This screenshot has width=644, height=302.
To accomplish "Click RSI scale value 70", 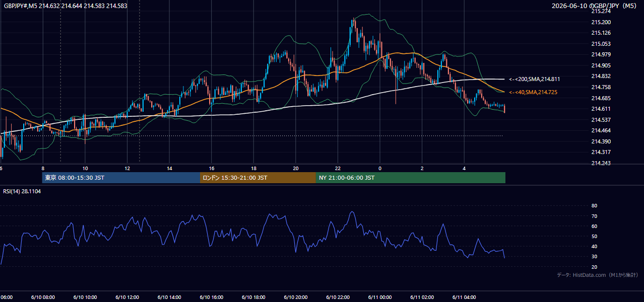I will pyautogui.click(x=594, y=216).
